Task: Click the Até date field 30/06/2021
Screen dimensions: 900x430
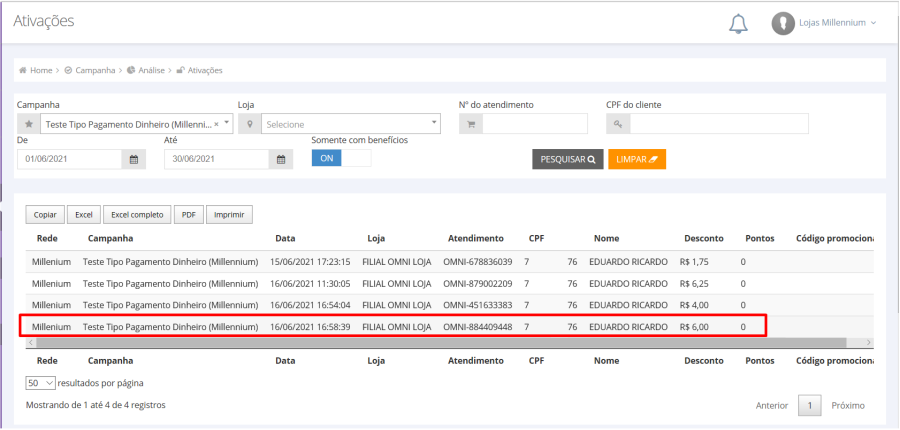Action: click(x=216, y=159)
